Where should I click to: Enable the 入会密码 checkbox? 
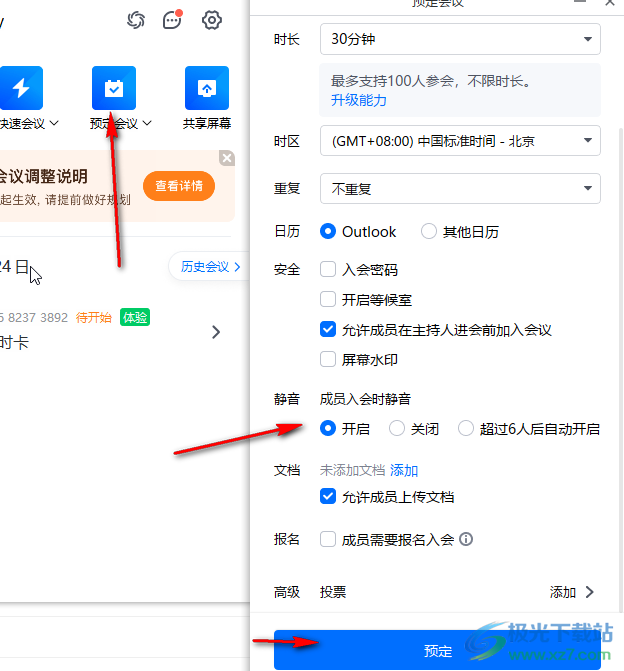(x=328, y=269)
